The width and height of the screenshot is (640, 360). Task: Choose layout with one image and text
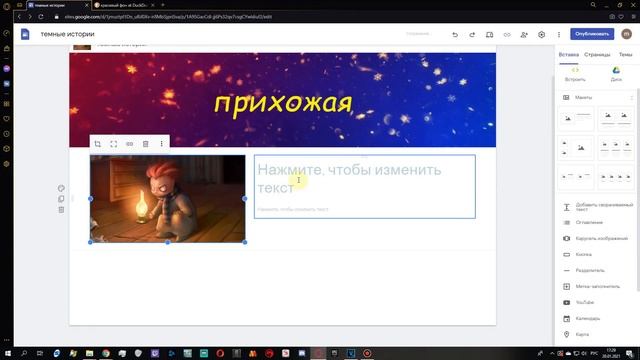click(576, 118)
